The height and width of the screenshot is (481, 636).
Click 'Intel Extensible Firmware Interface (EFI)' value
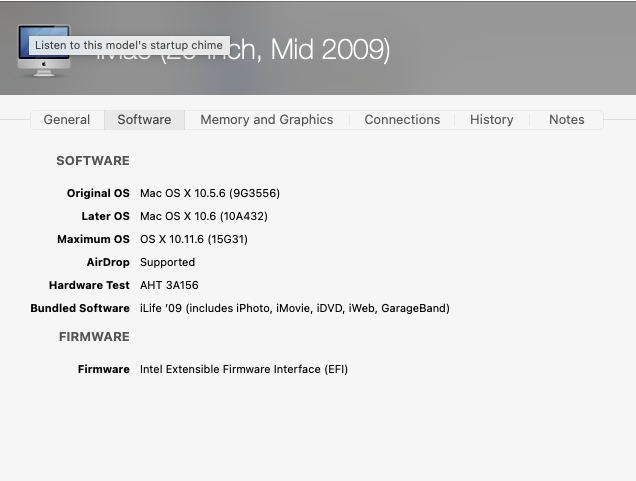pyautogui.click(x=244, y=369)
